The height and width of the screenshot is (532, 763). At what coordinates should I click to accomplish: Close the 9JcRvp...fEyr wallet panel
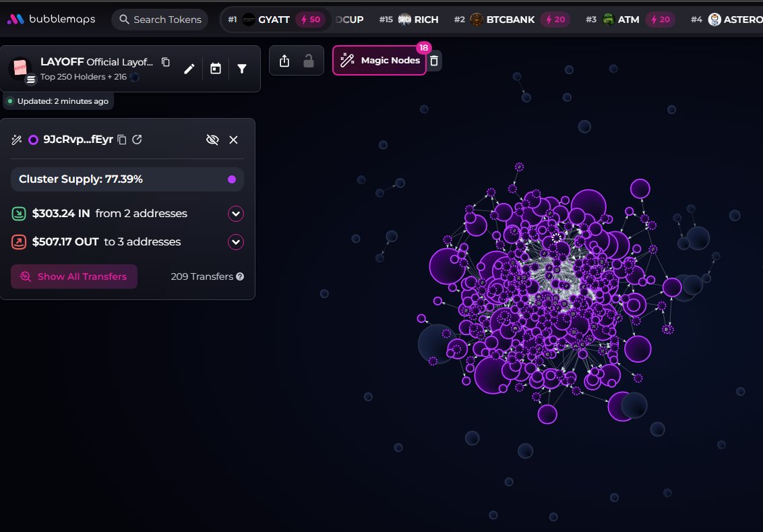pyautogui.click(x=234, y=140)
